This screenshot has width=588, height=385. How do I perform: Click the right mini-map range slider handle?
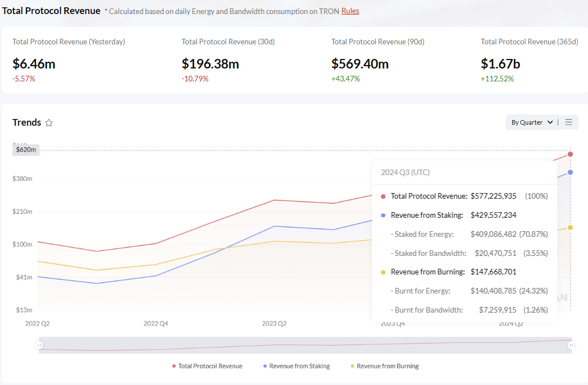point(571,345)
